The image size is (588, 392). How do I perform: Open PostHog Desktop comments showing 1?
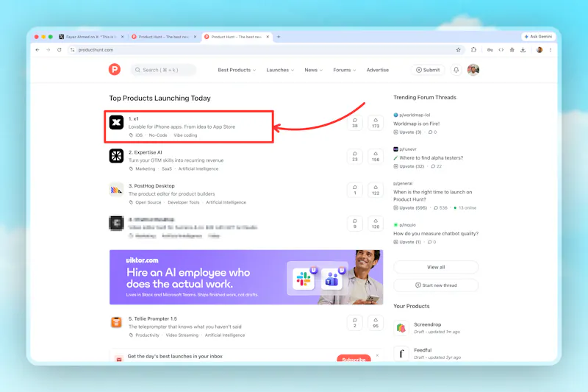(x=355, y=190)
